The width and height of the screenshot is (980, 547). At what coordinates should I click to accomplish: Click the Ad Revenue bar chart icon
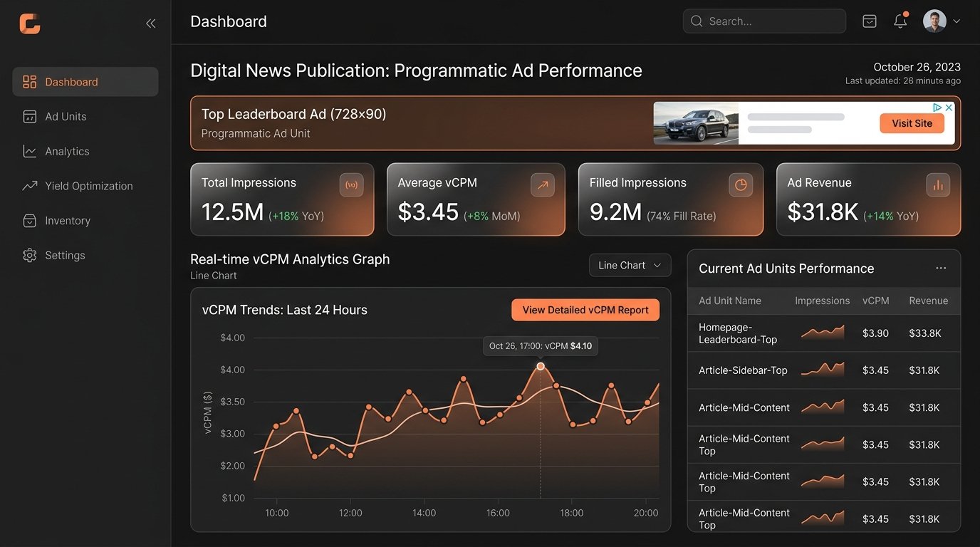tap(938, 185)
